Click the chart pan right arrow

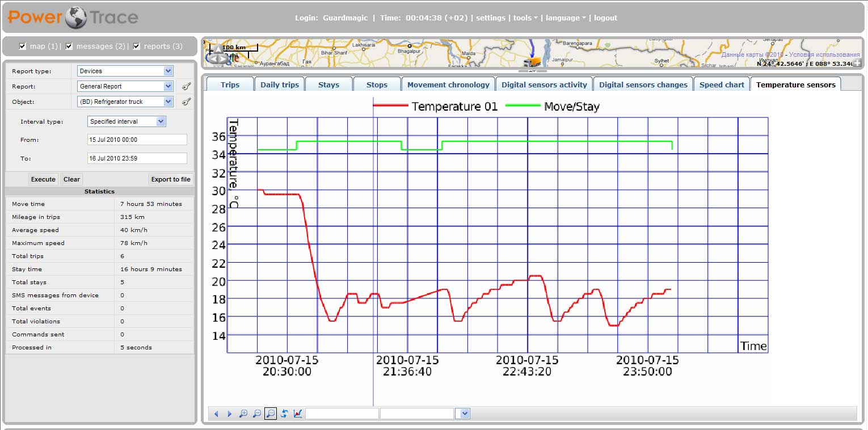click(x=229, y=414)
